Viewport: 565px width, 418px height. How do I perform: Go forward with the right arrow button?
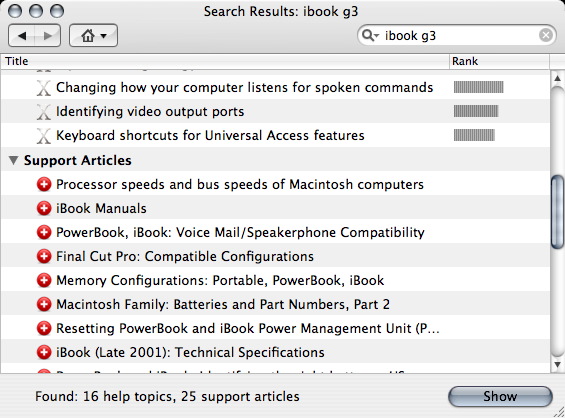(x=48, y=35)
